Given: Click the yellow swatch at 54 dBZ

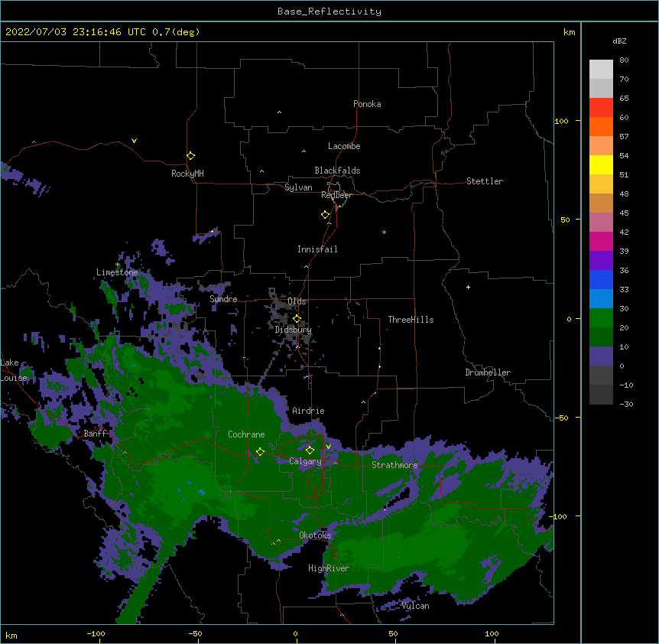Looking at the screenshot, I should [x=601, y=164].
